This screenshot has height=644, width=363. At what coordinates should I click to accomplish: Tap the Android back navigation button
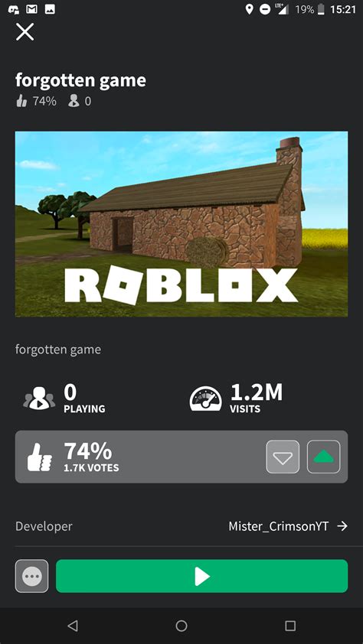point(72,626)
